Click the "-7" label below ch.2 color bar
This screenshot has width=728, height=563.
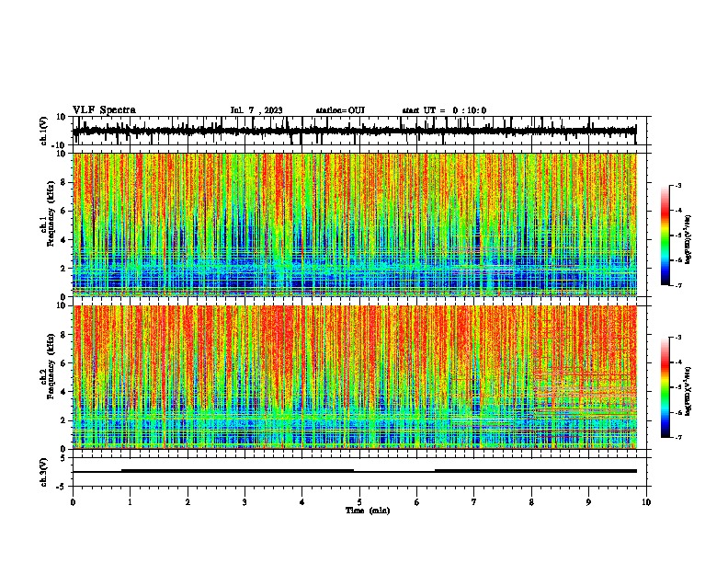677,437
